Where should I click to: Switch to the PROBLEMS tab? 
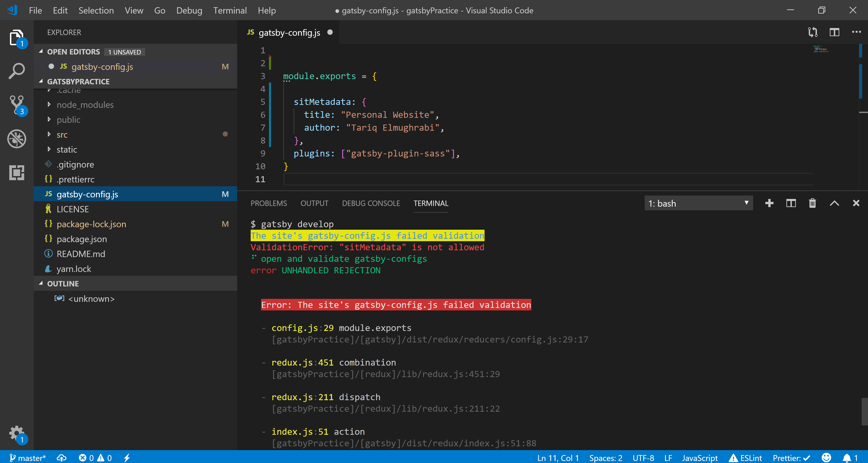click(269, 203)
